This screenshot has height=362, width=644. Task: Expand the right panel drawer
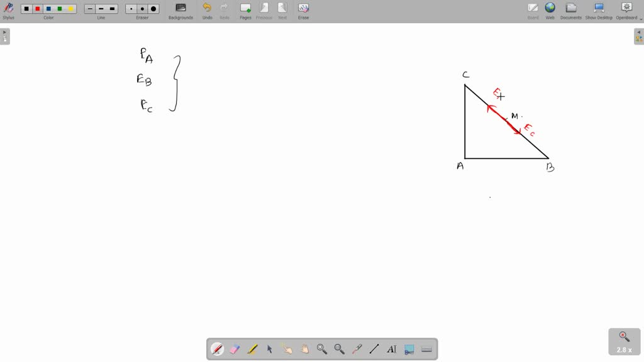pyautogui.click(x=639, y=36)
